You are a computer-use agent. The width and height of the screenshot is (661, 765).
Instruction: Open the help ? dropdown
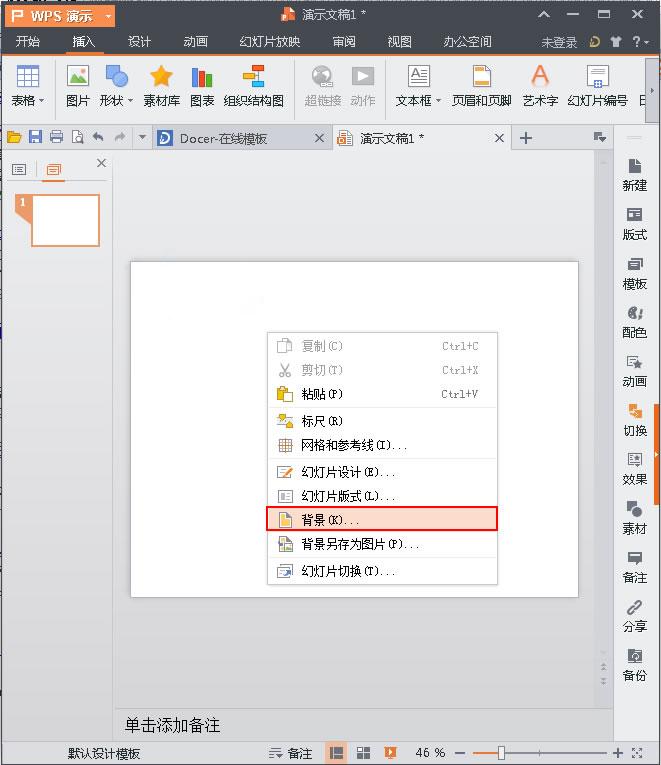click(641, 42)
